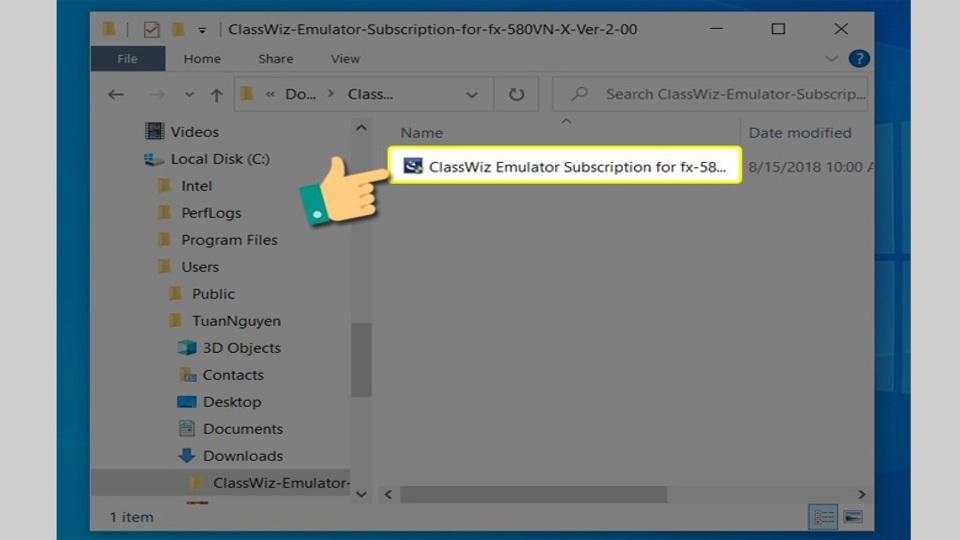Click the Local Disk drive icon
The height and width of the screenshot is (540, 960).
[153, 159]
